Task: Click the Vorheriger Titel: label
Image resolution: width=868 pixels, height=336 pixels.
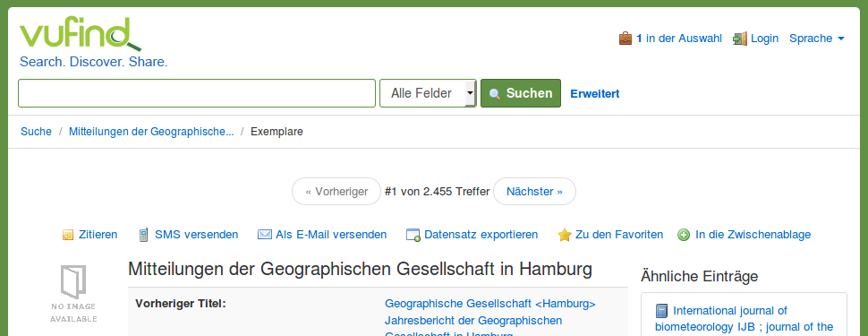Action: click(x=181, y=304)
